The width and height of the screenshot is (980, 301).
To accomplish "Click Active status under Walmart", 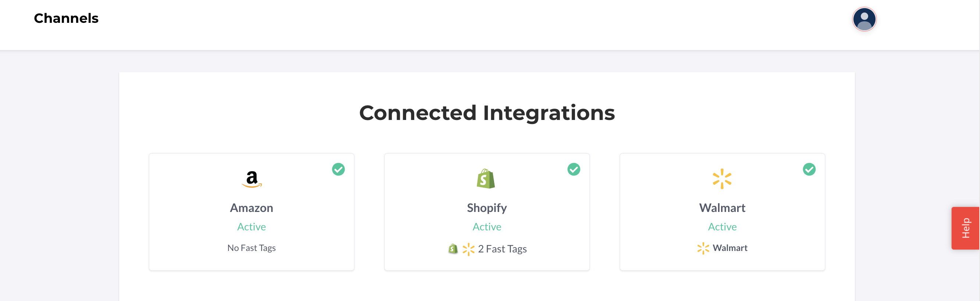I will (722, 227).
